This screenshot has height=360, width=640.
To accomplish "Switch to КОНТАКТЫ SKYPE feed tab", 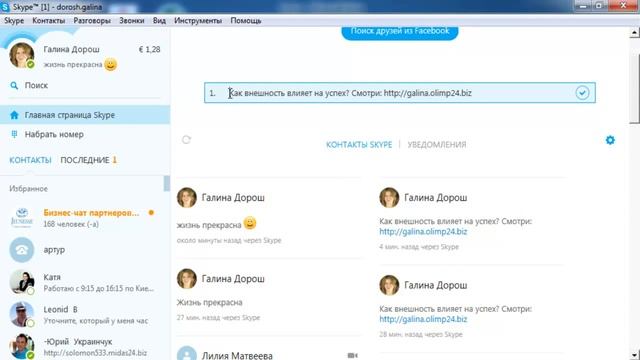I will point(359,144).
